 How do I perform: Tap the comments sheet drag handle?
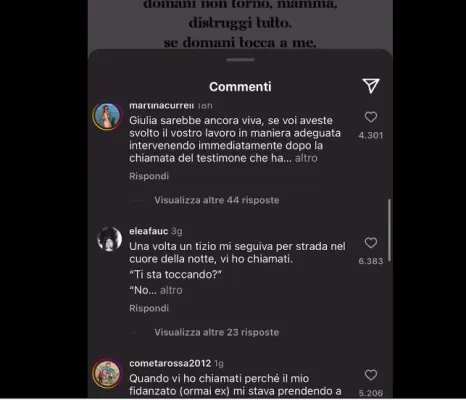click(x=240, y=60)
